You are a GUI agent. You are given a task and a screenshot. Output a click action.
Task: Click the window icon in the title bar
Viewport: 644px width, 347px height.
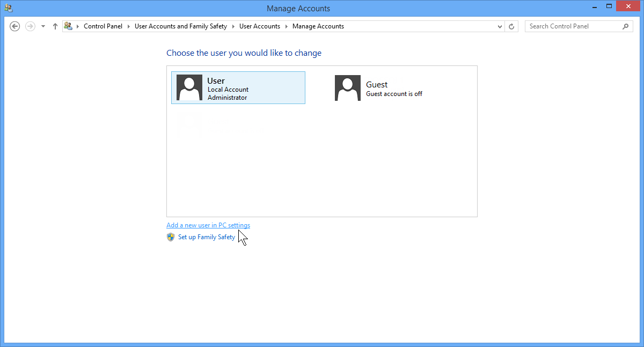click(9, 8)
